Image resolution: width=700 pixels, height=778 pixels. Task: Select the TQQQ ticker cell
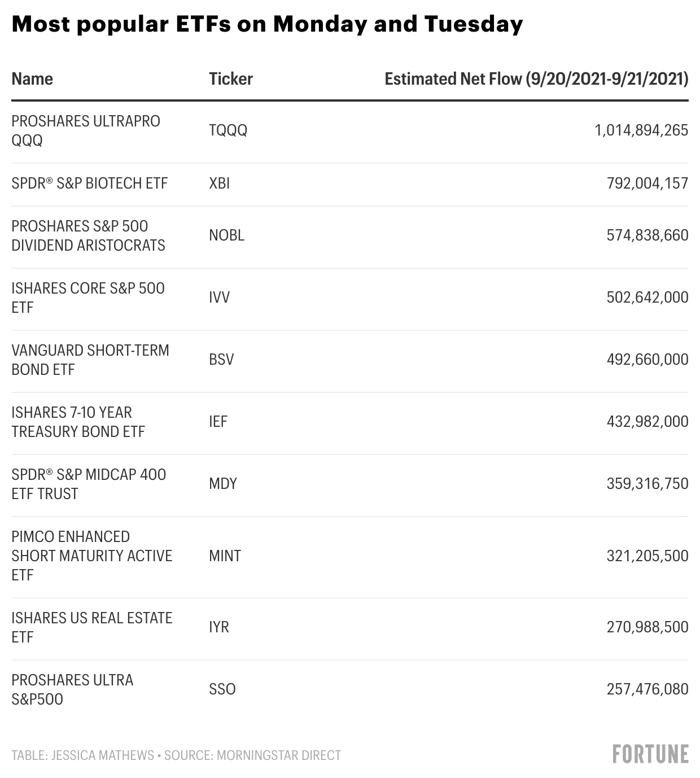(x=228, y=130)
